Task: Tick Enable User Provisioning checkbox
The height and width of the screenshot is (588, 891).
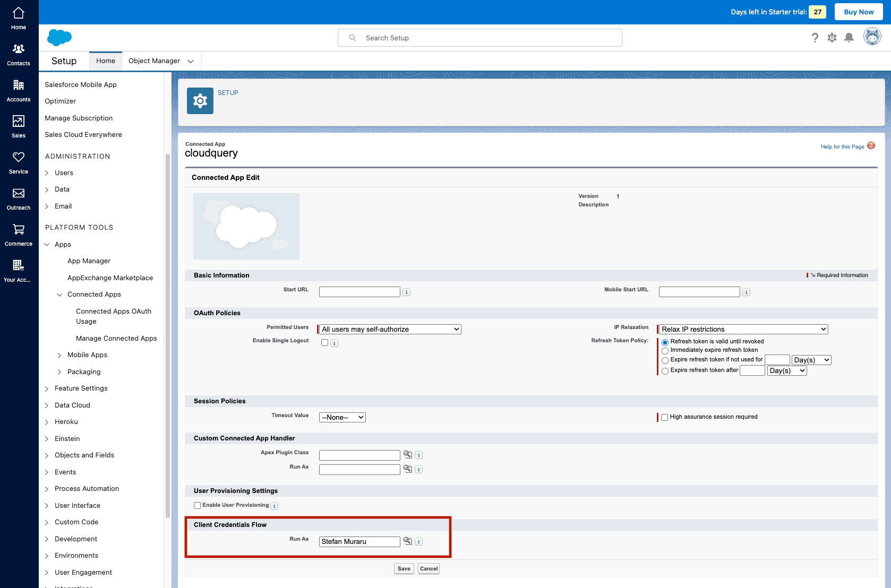Action: pos(197,506)
